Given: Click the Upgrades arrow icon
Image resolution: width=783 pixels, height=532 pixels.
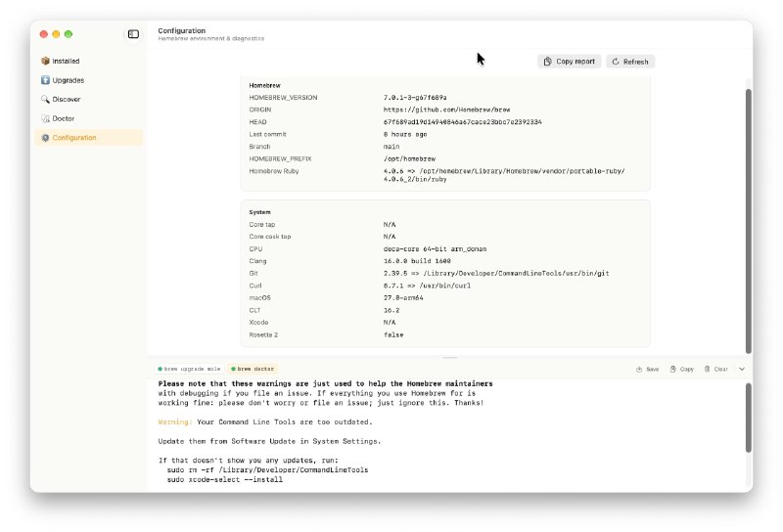Looking at the screenshot, I should tap(45, 80).
